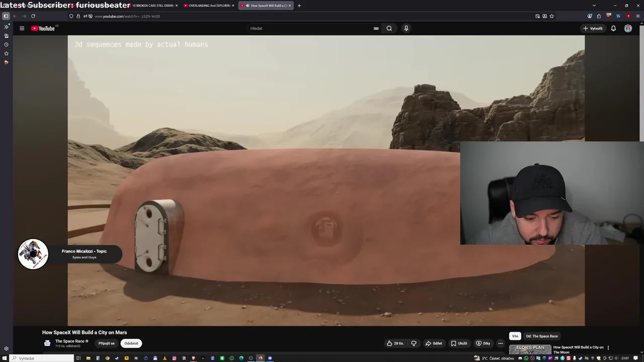644x362 pixels.
Task: Open YouTube notifications bell
Action: [x=613, y=28]
